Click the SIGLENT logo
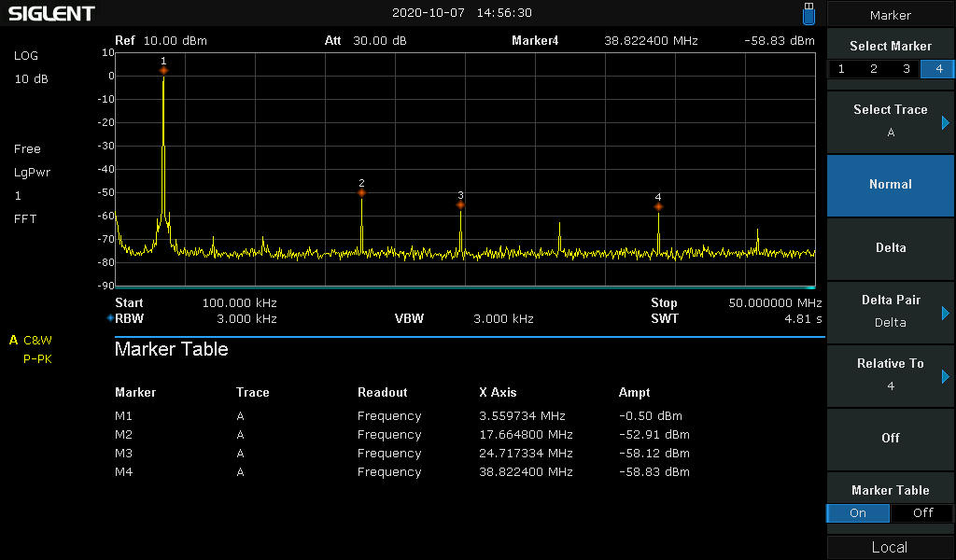Screen dimensions: 956x560 coord(51,14)
